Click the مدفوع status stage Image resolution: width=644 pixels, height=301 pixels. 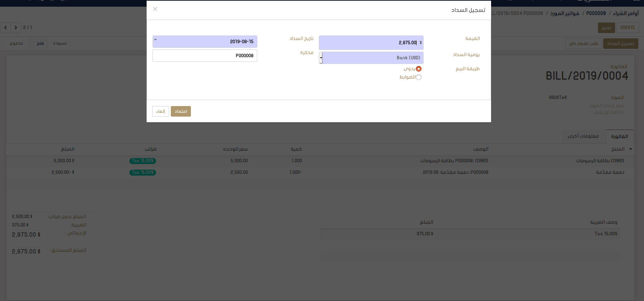[17, 43]
